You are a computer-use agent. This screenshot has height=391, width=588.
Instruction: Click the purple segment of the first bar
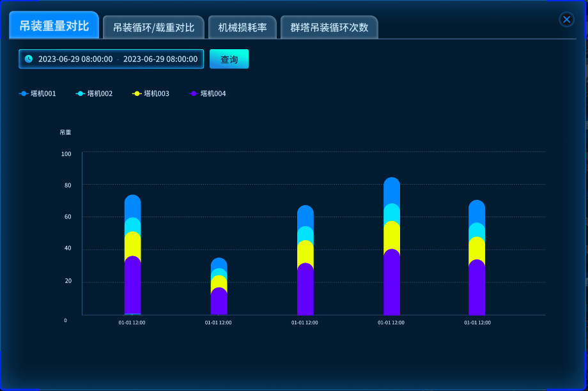(x=132, y=287)
